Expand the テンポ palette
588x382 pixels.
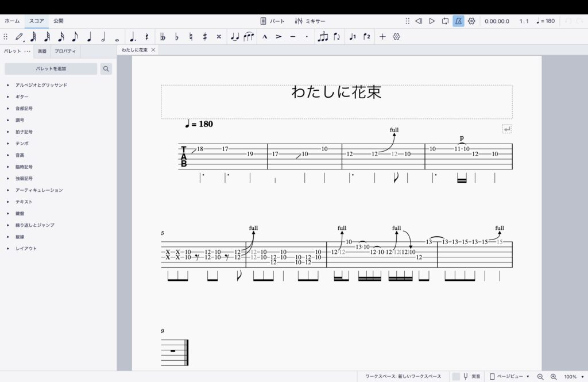coord(8,144)
